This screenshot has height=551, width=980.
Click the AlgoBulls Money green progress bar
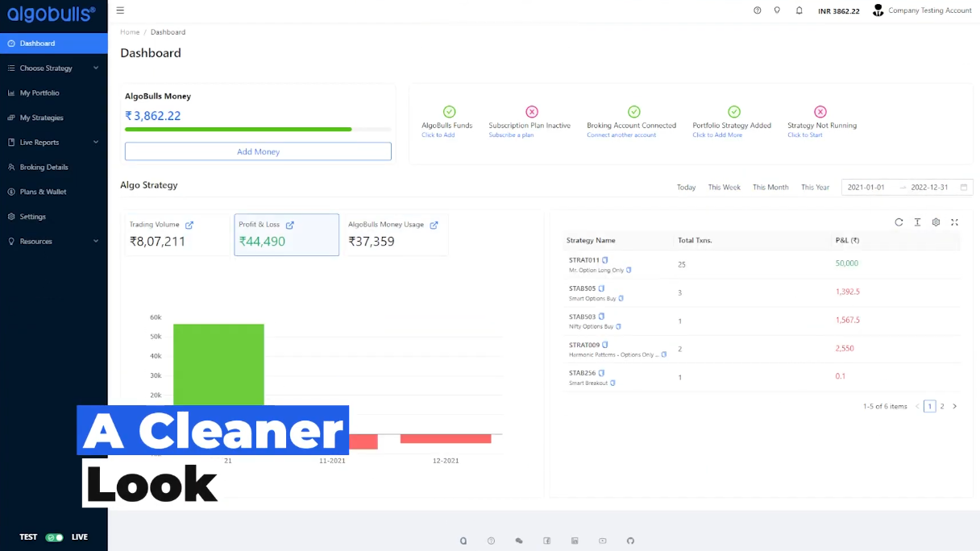[239, 129]
